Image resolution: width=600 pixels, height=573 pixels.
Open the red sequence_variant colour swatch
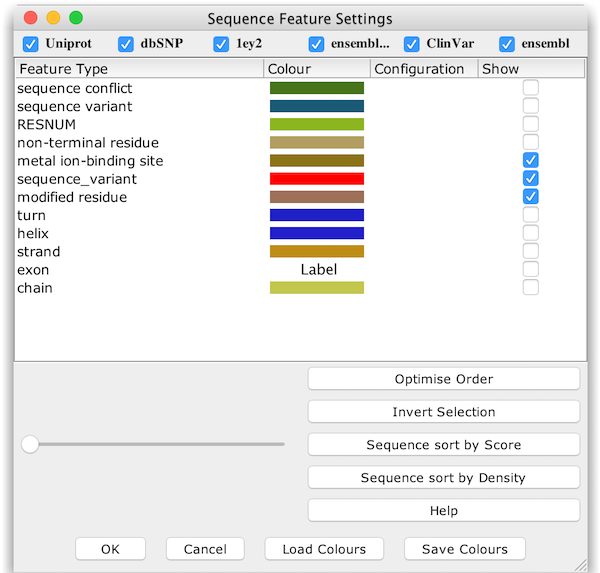pos(316,179)
